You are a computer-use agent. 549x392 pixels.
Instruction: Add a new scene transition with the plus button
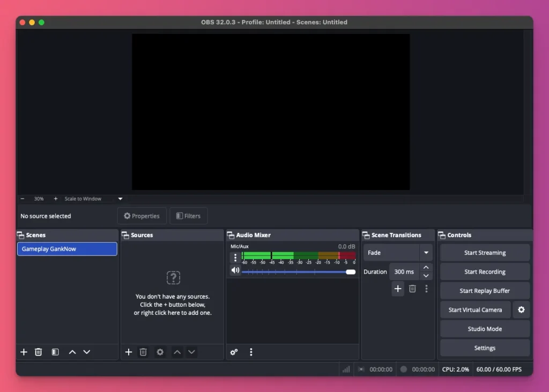pyautogui.click(x=398, y=289)
